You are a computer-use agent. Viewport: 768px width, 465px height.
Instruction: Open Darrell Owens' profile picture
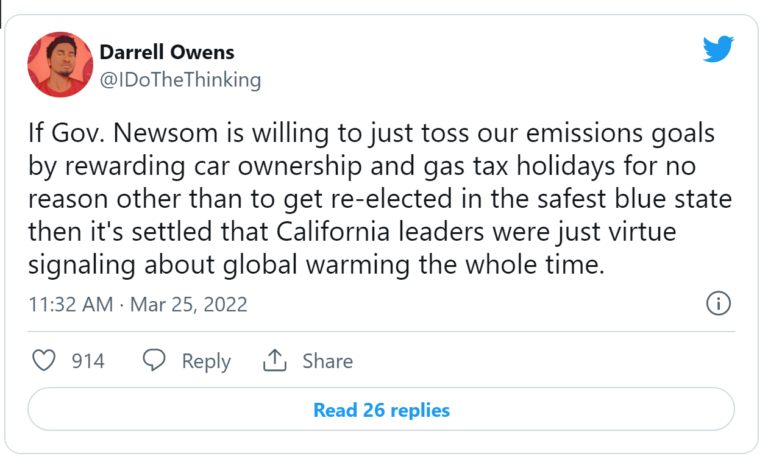coord(61,65)
